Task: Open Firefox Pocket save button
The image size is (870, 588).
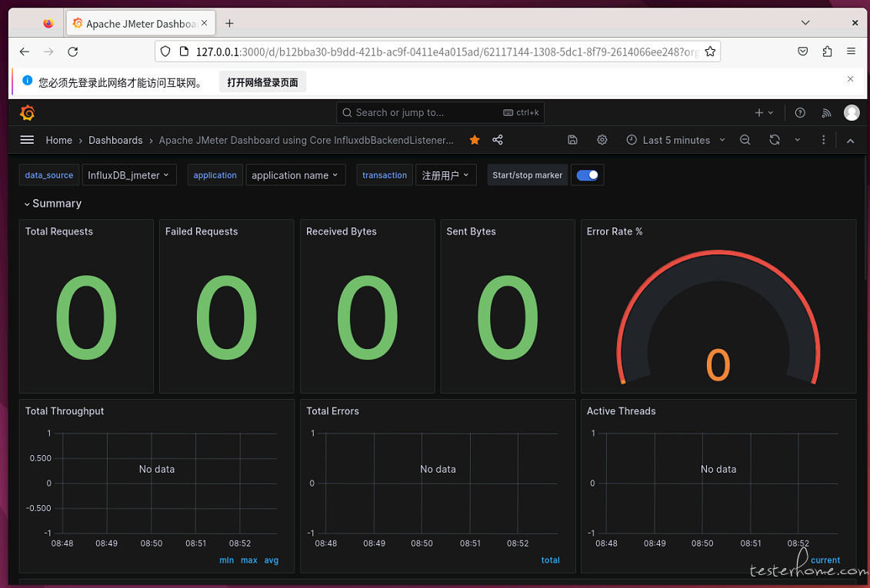Action: [x=803, y=51]
